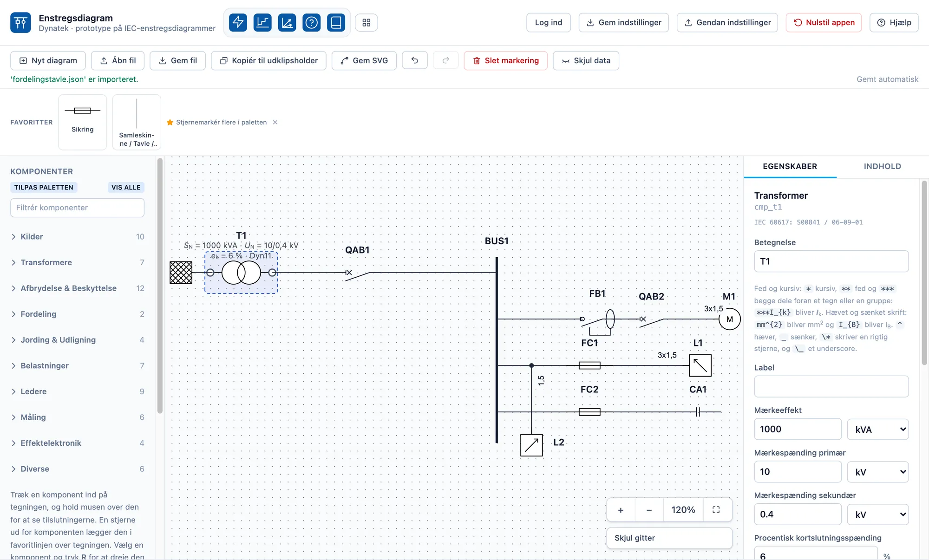Select the FC1 fuse symbol

pos(589,365)
